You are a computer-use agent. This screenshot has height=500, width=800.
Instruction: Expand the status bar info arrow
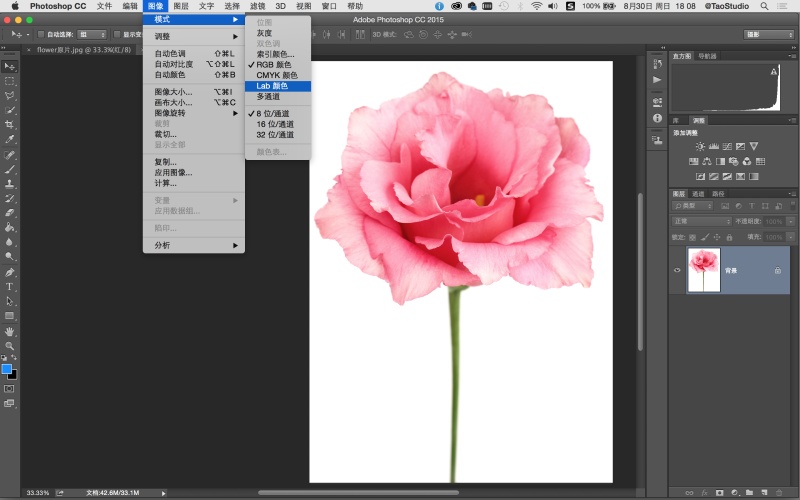click(163, 493)
